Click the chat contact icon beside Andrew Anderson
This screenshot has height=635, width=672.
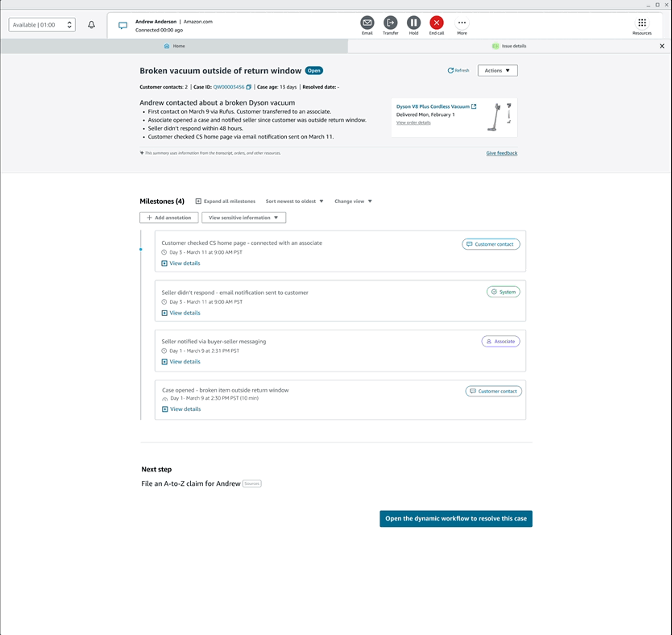point(123,26)
